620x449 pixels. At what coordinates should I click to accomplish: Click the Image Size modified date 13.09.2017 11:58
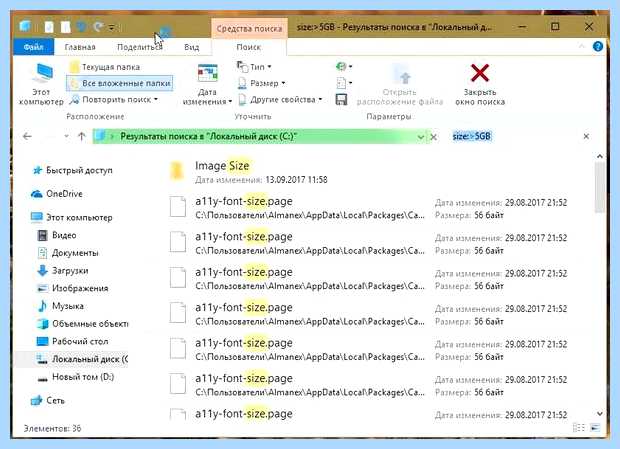coord(296,180)
